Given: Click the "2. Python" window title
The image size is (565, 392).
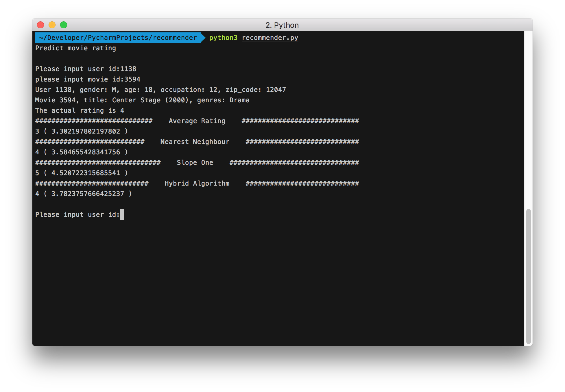Looking at the screenshot, I should [282, 25].
